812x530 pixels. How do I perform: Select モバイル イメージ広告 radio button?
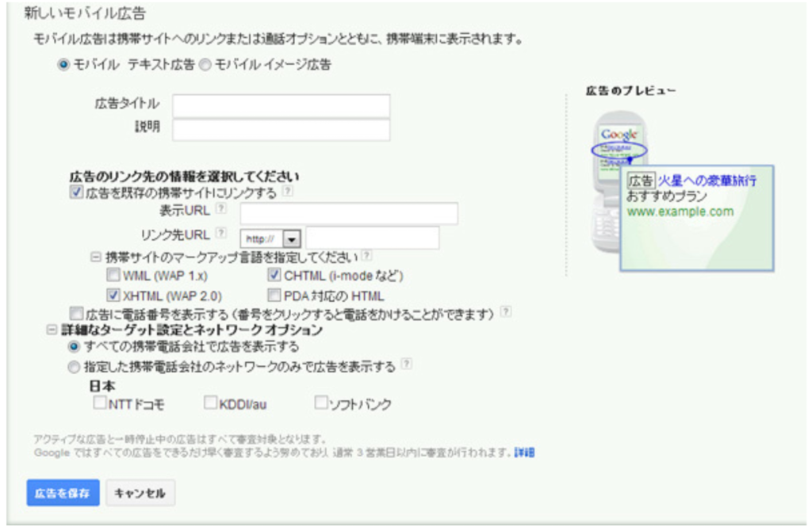pyautogui.click(x=205, y=65)
